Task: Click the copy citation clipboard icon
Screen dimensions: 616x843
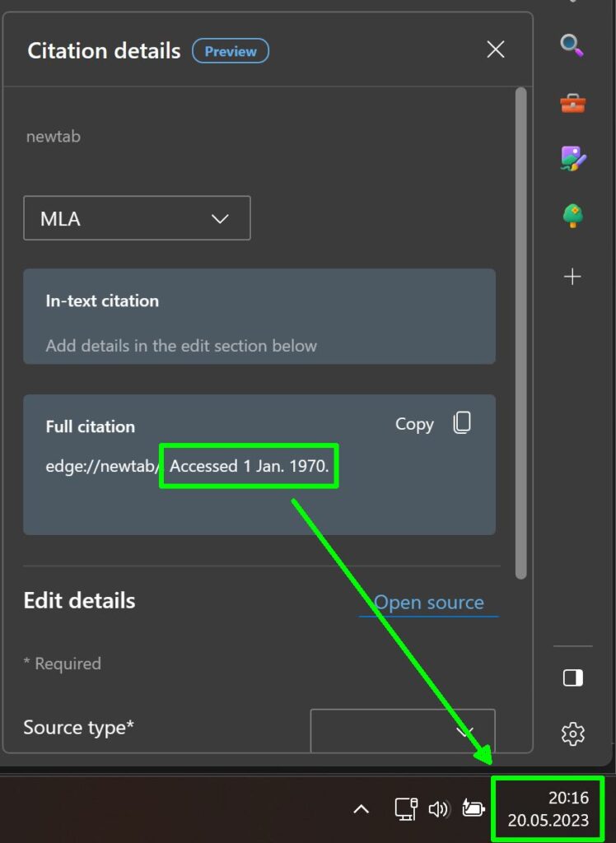Action: [462, 423]
